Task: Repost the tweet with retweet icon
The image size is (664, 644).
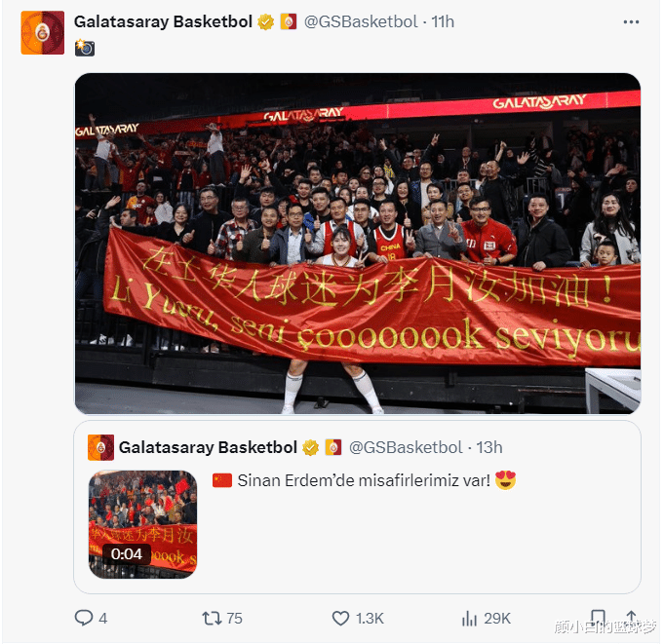Action: click(212, 619)
